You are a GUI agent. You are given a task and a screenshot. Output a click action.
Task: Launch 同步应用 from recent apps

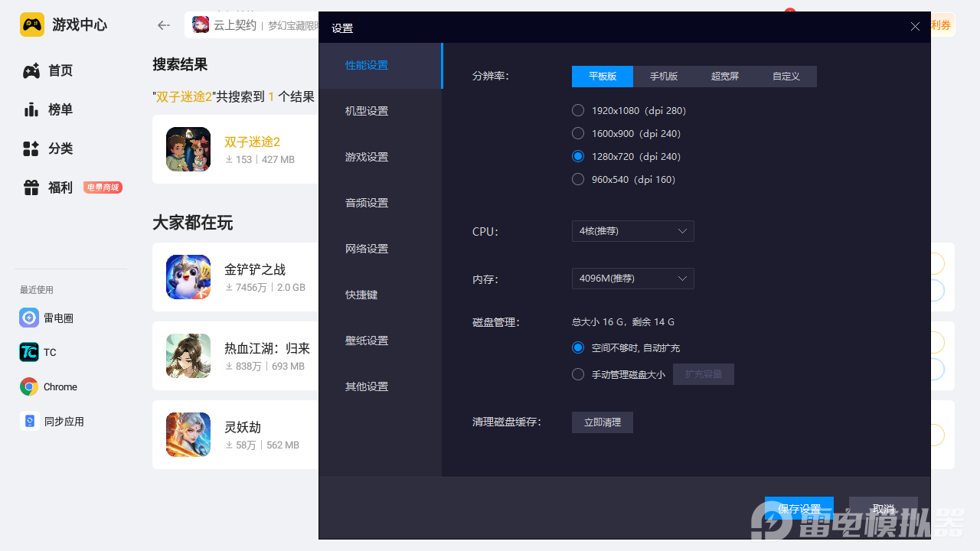(52, 421)
